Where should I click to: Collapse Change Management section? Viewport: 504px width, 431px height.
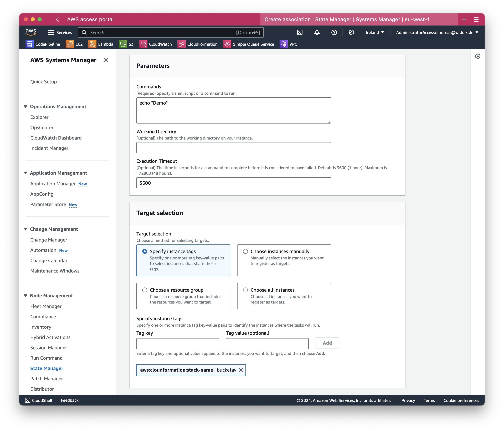[25, 229]
